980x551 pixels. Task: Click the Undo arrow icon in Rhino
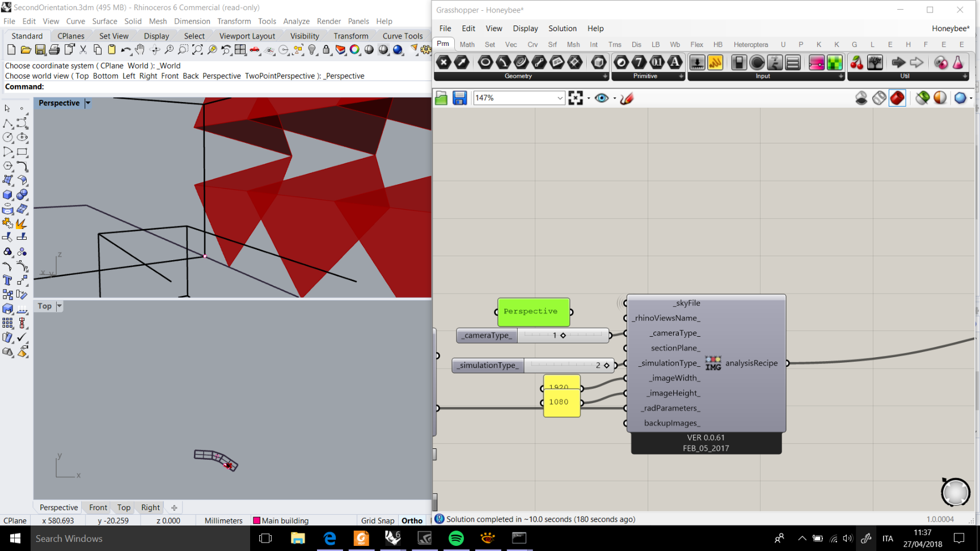pyautogui.click(x=126, y=50)
